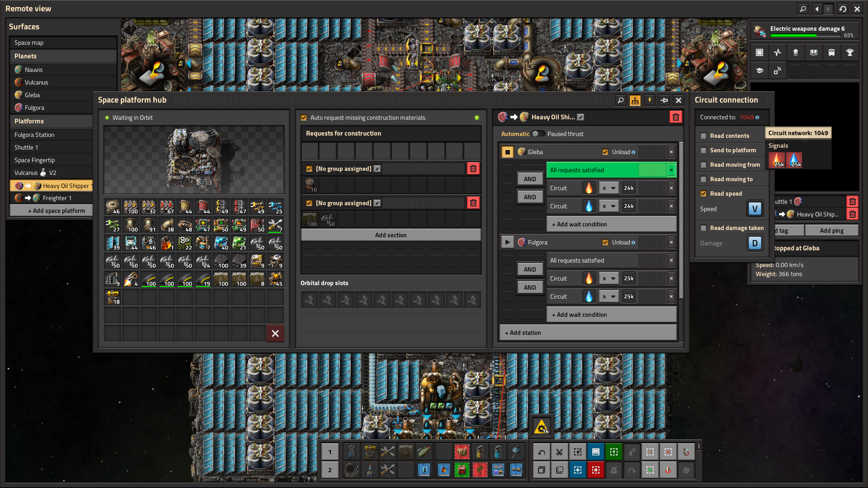Image resolution: width=868 pixels, height=488 pixels.
Task: Remove heavy oil circuit condition for Gleba
Action: coord(671,188)
